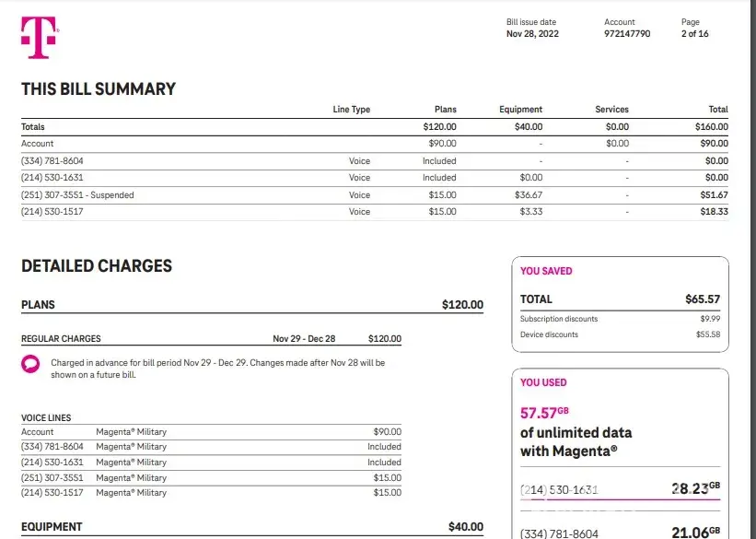Click the T-Mobile logo

pyautogui.click(x=39, y=38)
